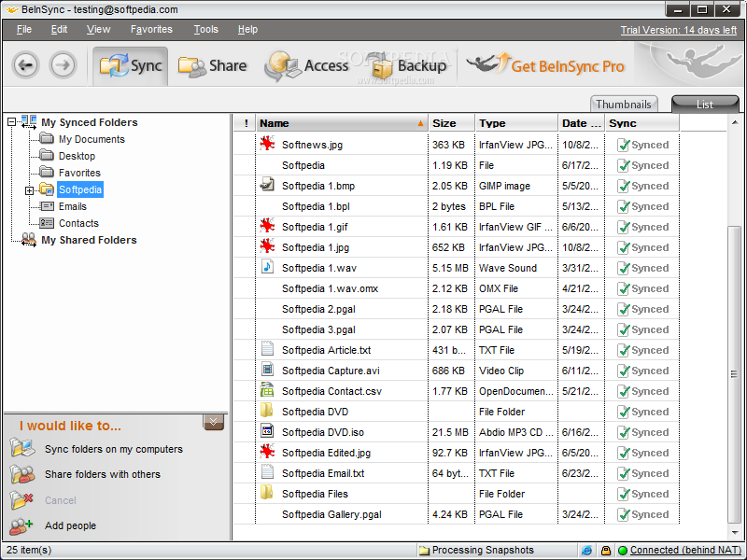This screenshot has width=747, height=560.
Task: Switch to List view tab
Action: 705,104
